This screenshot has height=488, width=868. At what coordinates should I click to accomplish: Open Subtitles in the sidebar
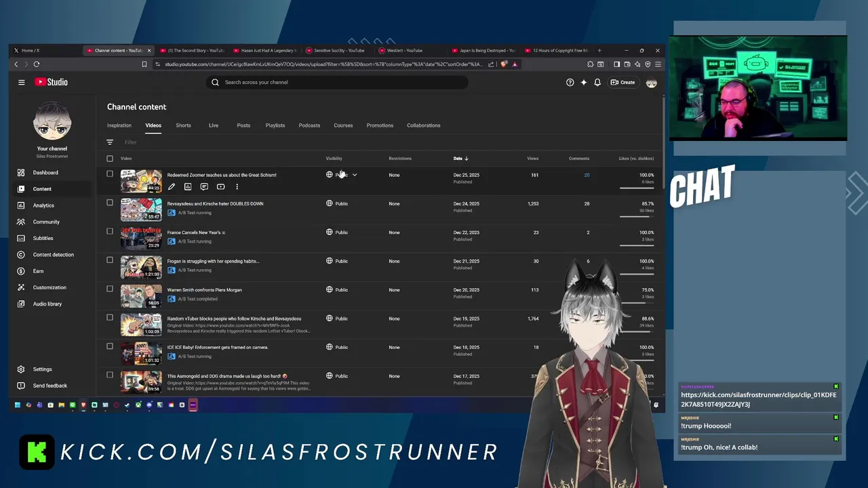click(x=51, y=238)
